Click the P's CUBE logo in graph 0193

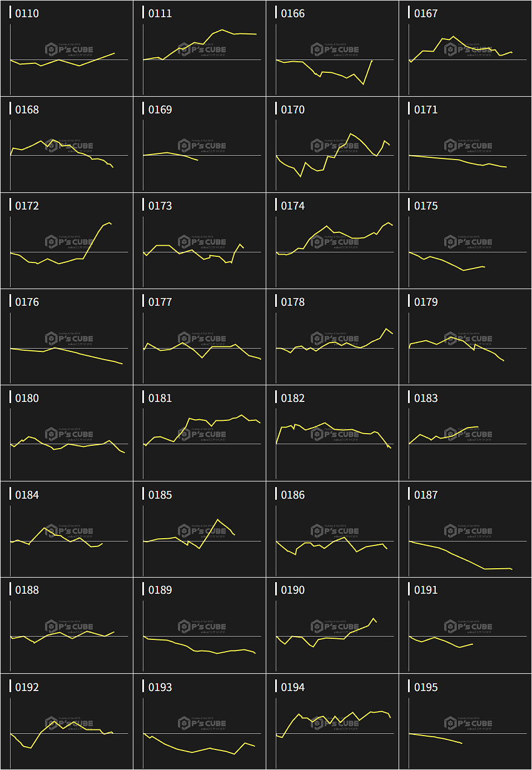pyautogui.click(x=202, y=723)
